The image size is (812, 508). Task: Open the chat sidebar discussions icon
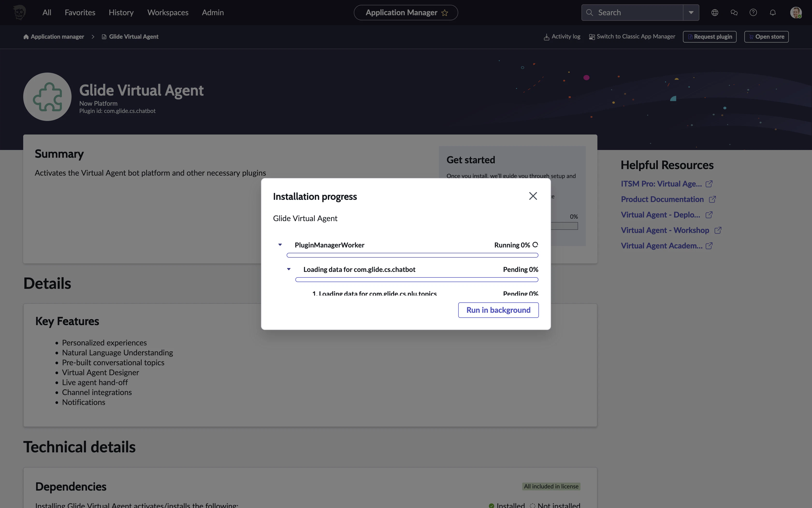734,13
